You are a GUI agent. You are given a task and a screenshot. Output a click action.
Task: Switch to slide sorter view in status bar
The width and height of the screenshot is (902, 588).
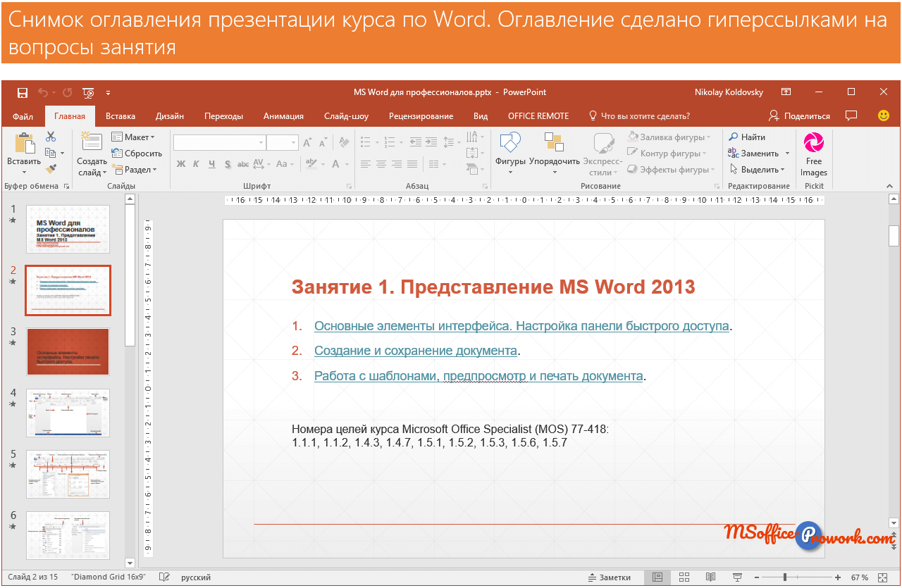(x=684, y=577)
